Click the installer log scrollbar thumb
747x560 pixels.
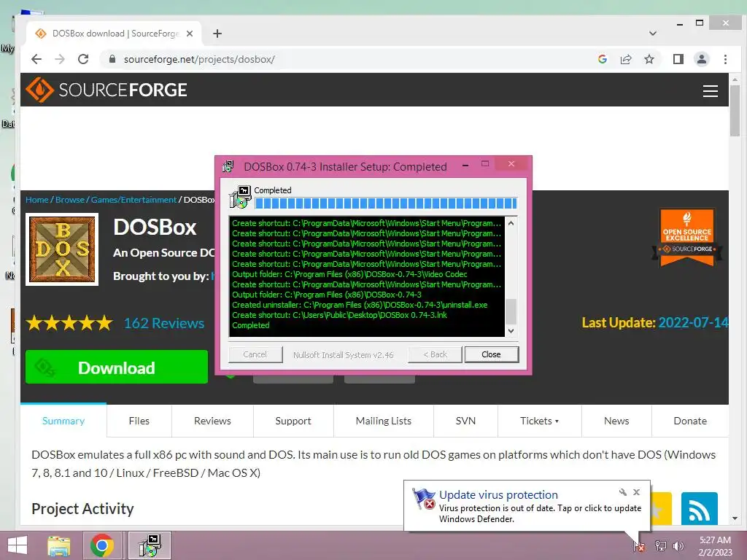pos(511,311)
